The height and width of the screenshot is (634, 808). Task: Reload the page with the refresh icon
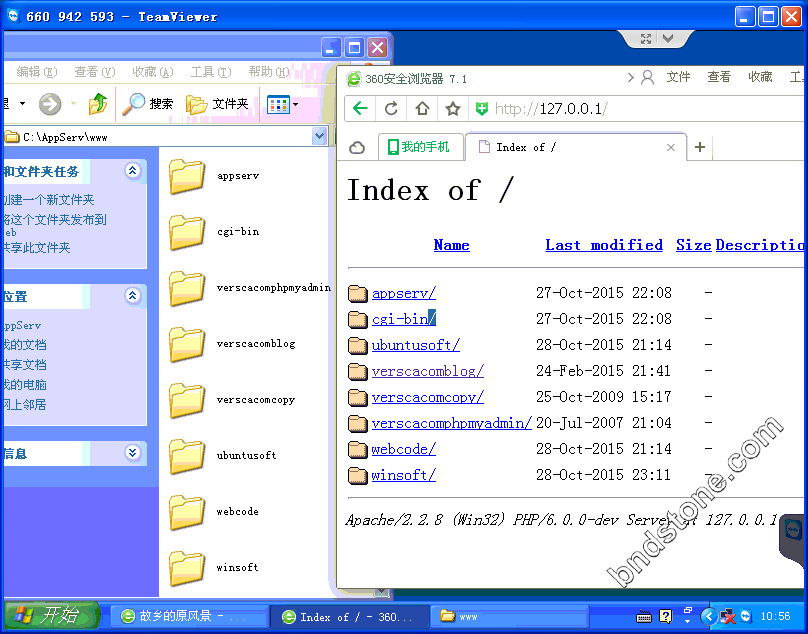point(391,109)
